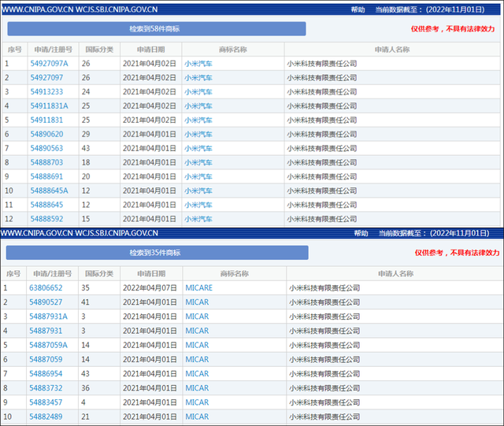Image resolution: width=504 pixels, height=426 pixels.
Task: Open registration number 54927097 without suffix A
Action: tap(46, 78)
